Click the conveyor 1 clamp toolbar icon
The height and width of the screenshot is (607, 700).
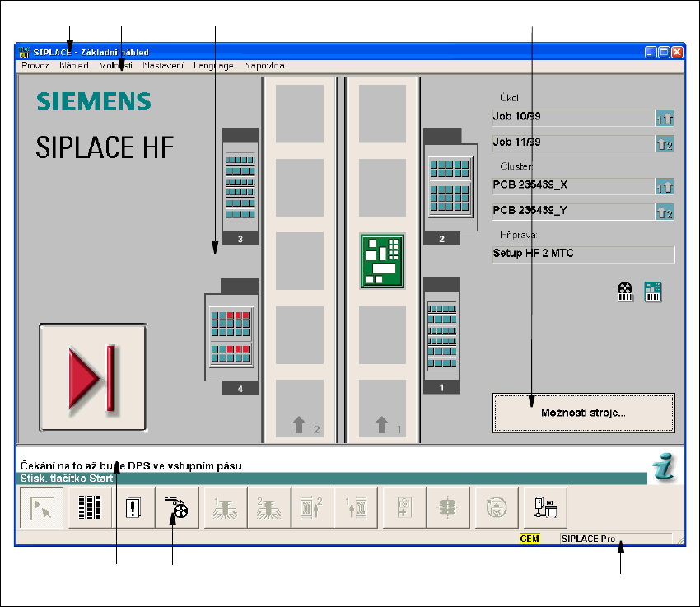tap(226, 507)
